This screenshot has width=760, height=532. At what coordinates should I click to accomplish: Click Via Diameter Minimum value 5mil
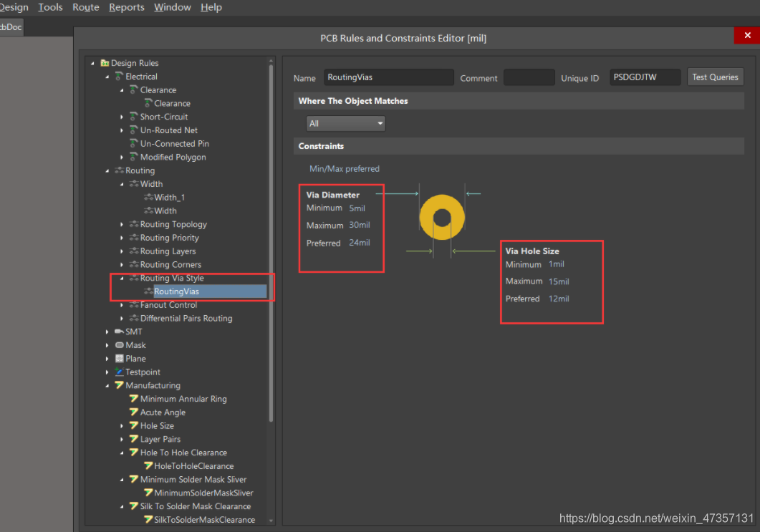(357, 208)
